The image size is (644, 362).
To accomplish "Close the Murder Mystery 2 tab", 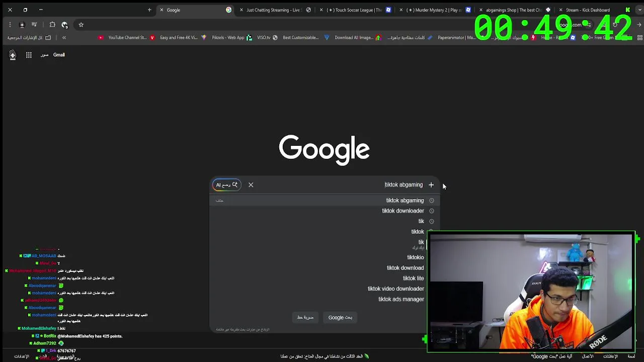I will (x=401, y=10).
